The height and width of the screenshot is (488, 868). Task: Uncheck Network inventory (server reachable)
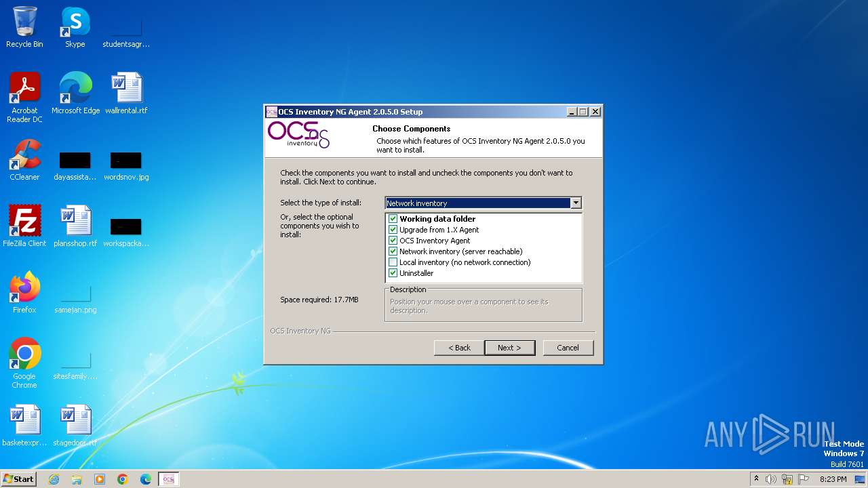tap(393, 251)
